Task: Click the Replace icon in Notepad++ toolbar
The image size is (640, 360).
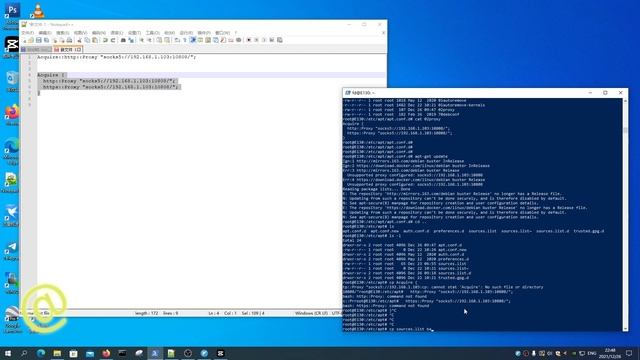Action: [x=131, y=40]
